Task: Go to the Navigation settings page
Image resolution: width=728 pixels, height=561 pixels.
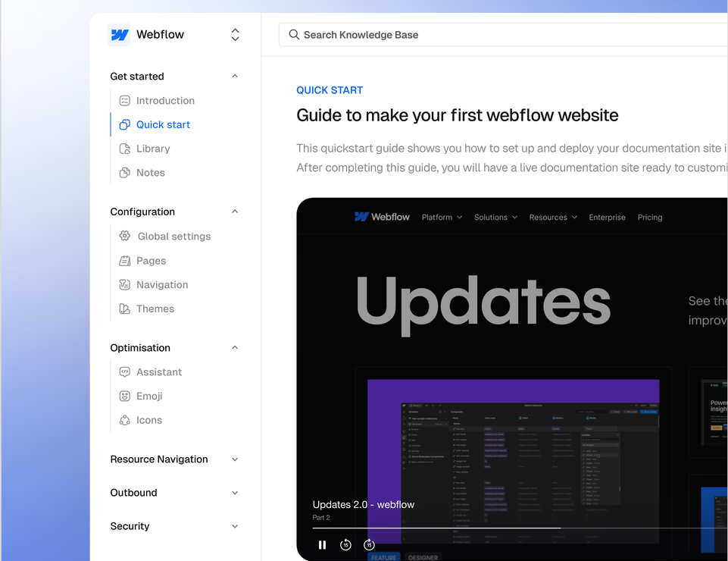Action: [x=162, y=285]
